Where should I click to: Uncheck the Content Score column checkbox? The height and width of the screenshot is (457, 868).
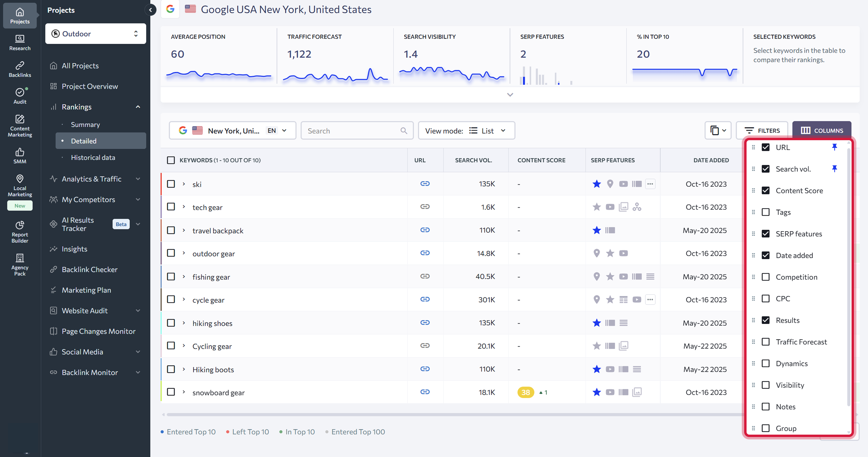coord(766,190)
